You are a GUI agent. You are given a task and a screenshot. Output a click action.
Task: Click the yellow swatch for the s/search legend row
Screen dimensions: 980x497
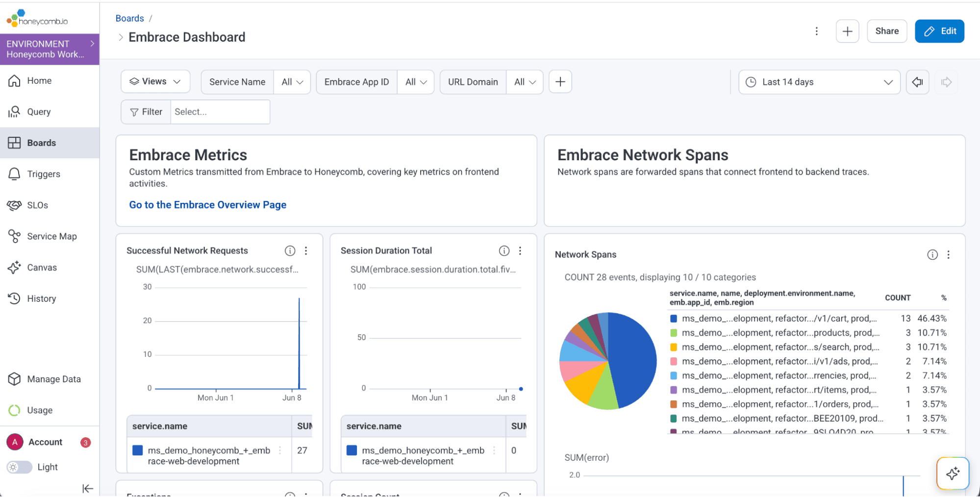click(674, 347)
